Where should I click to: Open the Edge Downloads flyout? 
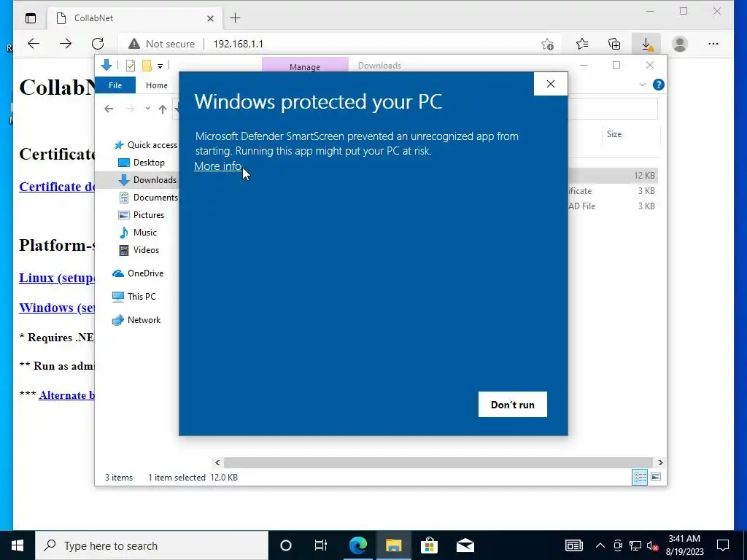coord(646,44)
